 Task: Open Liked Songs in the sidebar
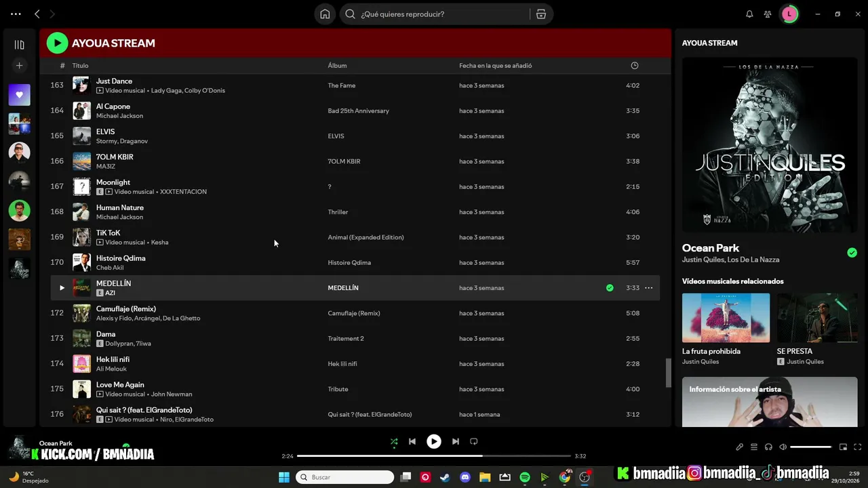tap(19, 95)
